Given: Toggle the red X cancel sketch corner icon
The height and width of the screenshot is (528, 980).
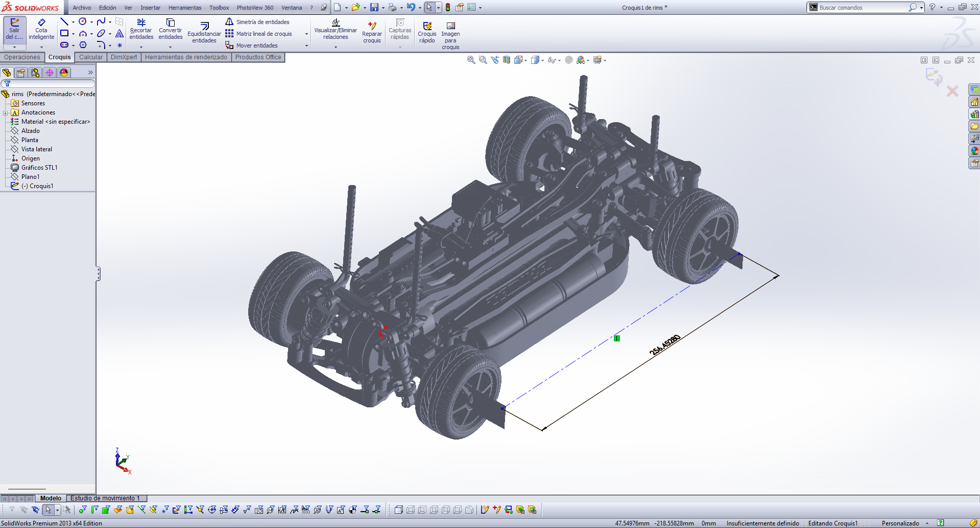Looking at the screenshot, I should pos(952,91).
